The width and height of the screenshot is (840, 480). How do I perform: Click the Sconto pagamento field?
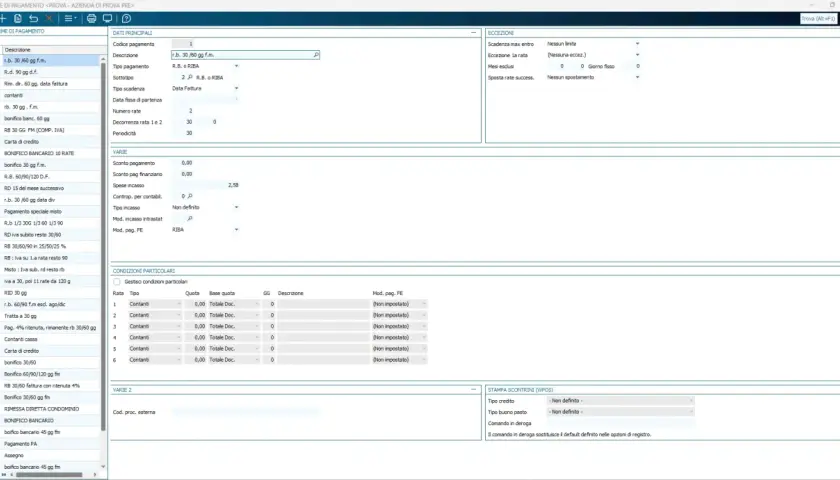point(183,163)
